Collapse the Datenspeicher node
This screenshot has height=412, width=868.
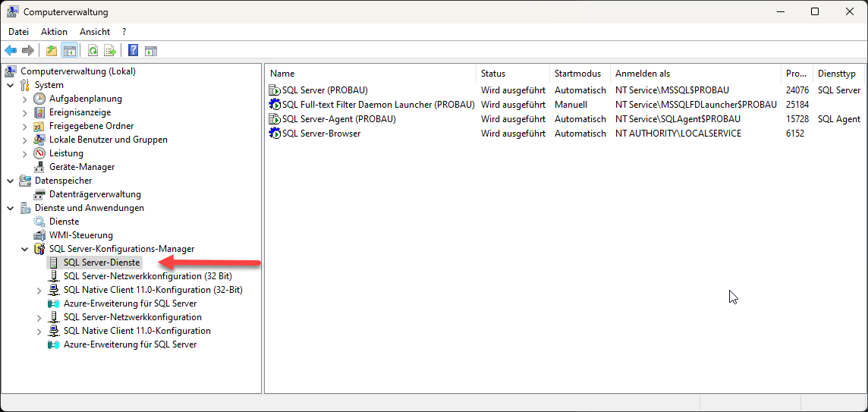click(10, 181)
